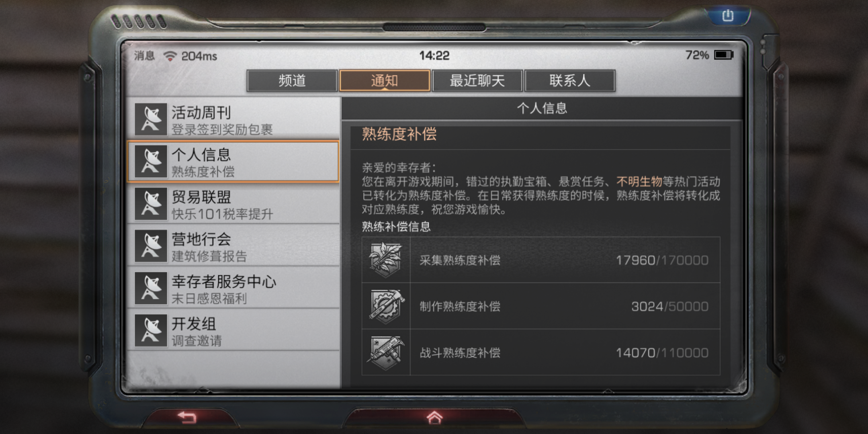Open the 联系人 tab

[x=570, y=81]
